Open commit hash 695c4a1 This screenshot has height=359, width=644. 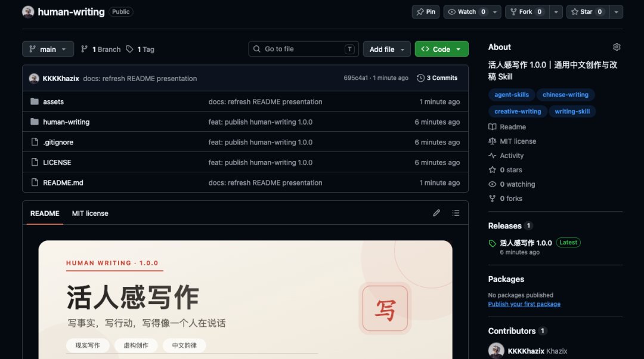click(x=355, y=78)
